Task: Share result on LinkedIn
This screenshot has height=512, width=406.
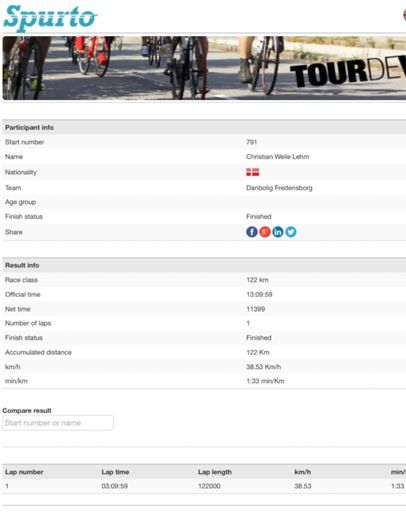Action: [278, 232]
